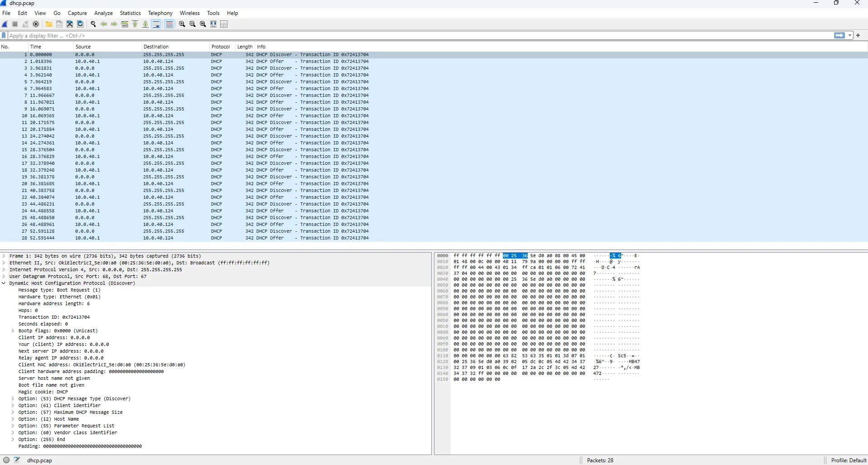The width and height of the screenshot is (868, 465).
Task: Open expert information circle in status bar
Action: point(6,460)
